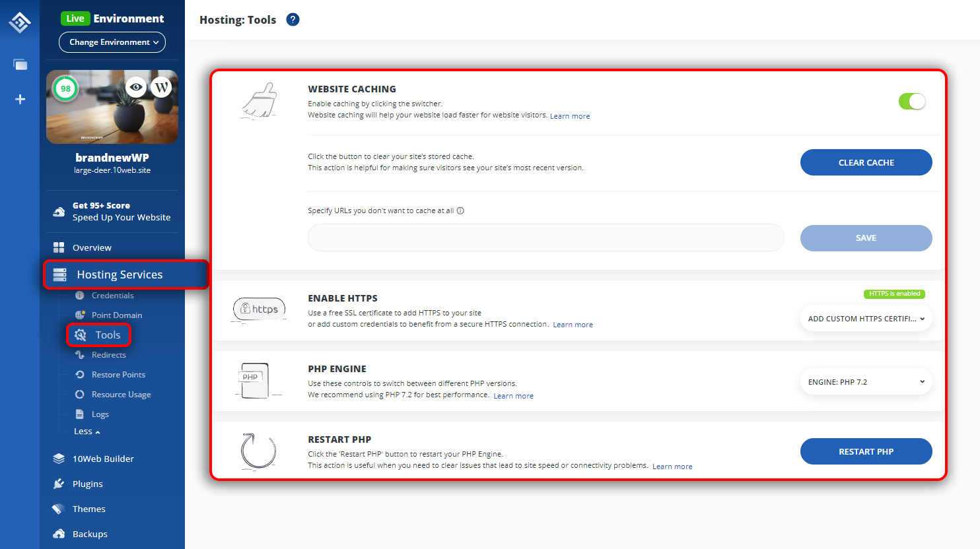The image size is (980, 549).
Task: Open Point Domain submenu item
Action: [117, 315]
